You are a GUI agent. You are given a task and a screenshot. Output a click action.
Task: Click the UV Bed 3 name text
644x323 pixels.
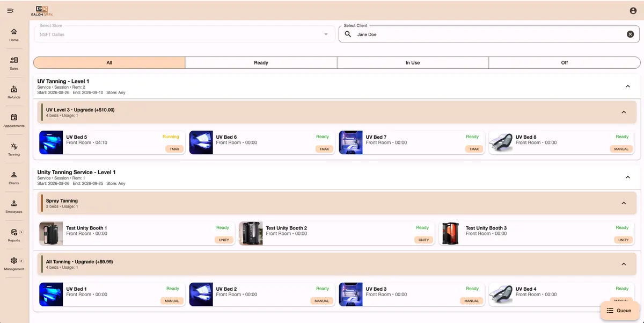pos(376,289)
